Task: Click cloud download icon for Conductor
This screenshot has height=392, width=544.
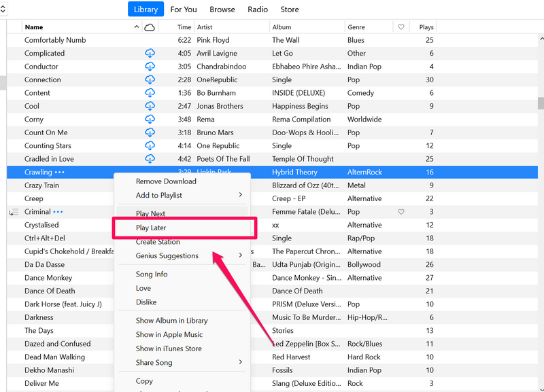Action: click(x=150, y=67)
